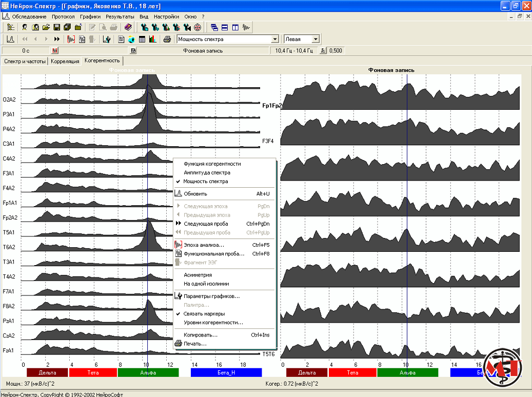The height and width of the screenshot is (397, 532).
Task: Switch to the 'Спектр и частоты' tab
Action: 25,62
